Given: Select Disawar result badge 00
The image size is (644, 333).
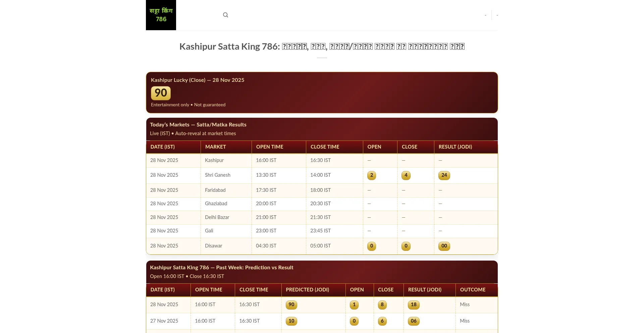Looking at the screenshot, I should click(444, 246).
